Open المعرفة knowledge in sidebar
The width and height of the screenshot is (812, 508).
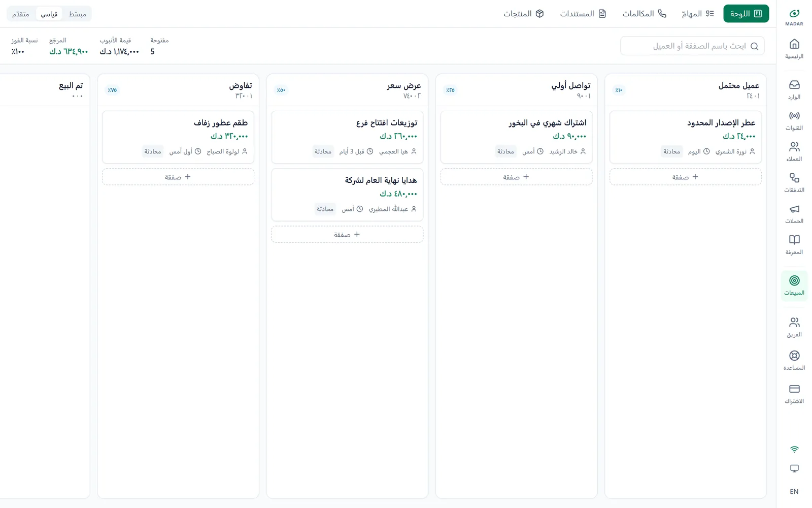coord(794,244)
